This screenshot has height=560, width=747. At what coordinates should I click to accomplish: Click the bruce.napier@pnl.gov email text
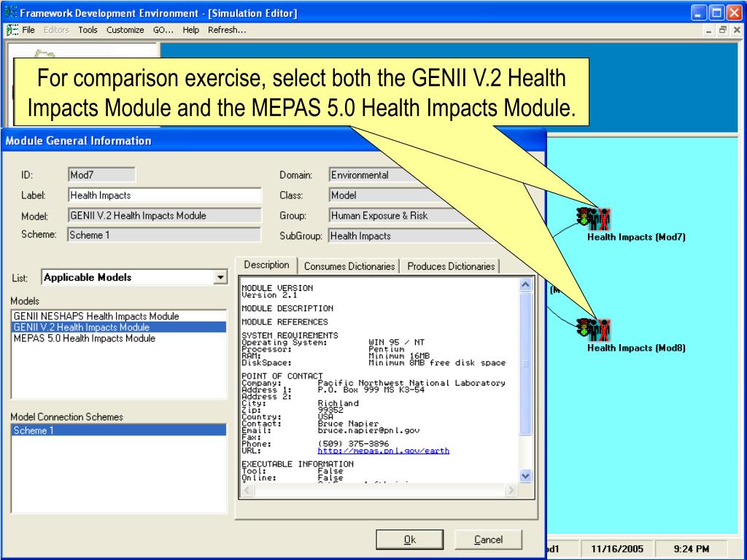(x=368, y=430)
